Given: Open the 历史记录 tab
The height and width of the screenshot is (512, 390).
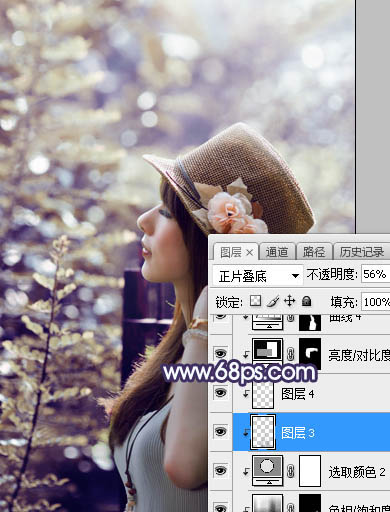Looking at the screenshot, I should [362, 252].
